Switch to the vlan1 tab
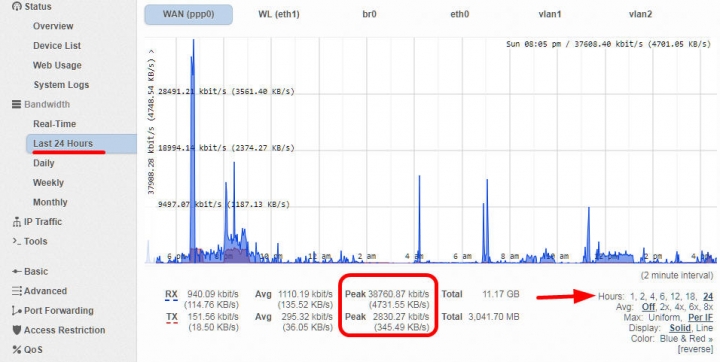 pos(550,14)
